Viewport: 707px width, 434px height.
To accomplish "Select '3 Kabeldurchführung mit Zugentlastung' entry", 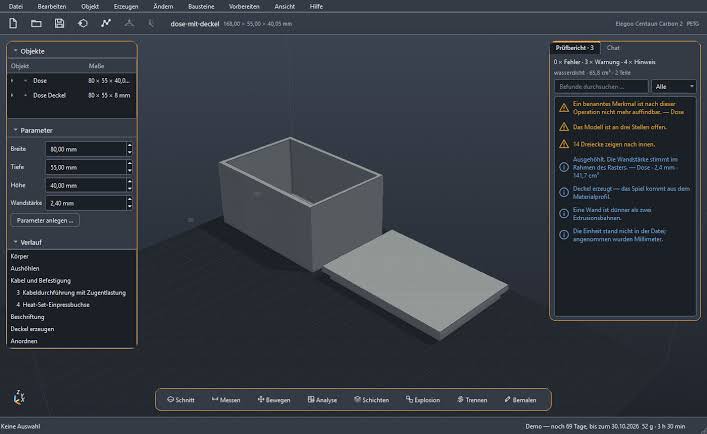I will pos(71,292).
